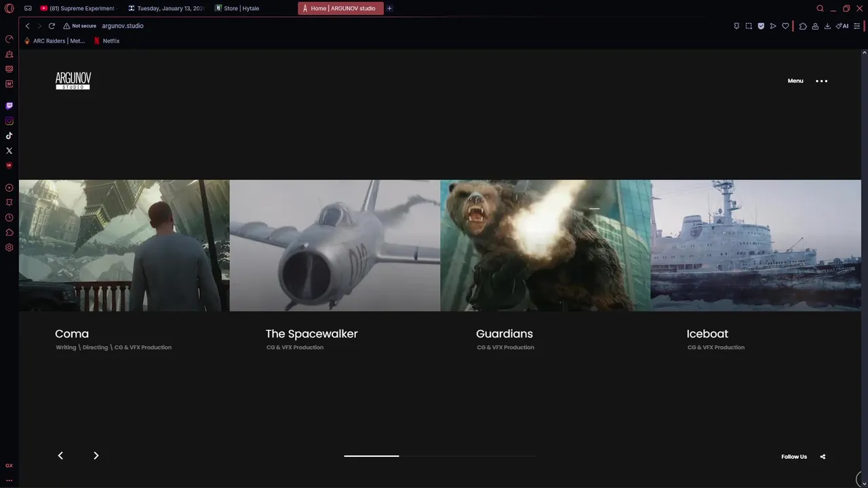The height and width of the screenshot is (488, 868).
Task: Click the share icon beside Follow Us
Action: [x=823, y=457]
